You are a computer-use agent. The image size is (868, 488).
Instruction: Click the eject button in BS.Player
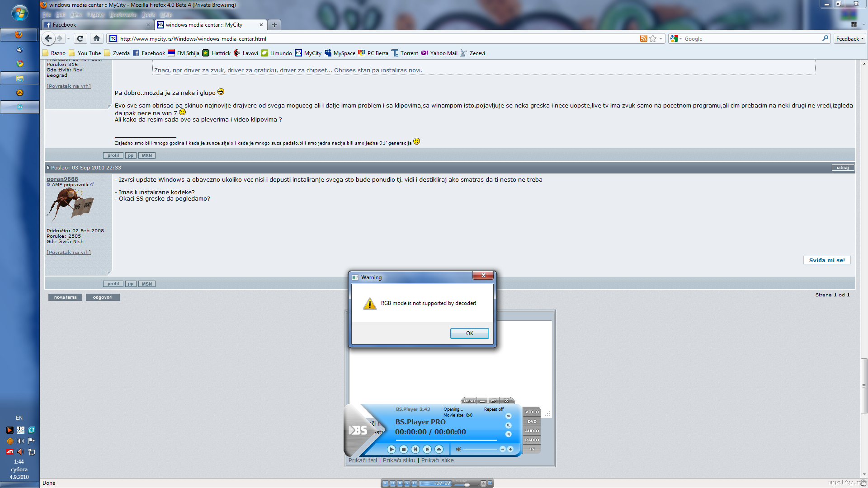439,449
